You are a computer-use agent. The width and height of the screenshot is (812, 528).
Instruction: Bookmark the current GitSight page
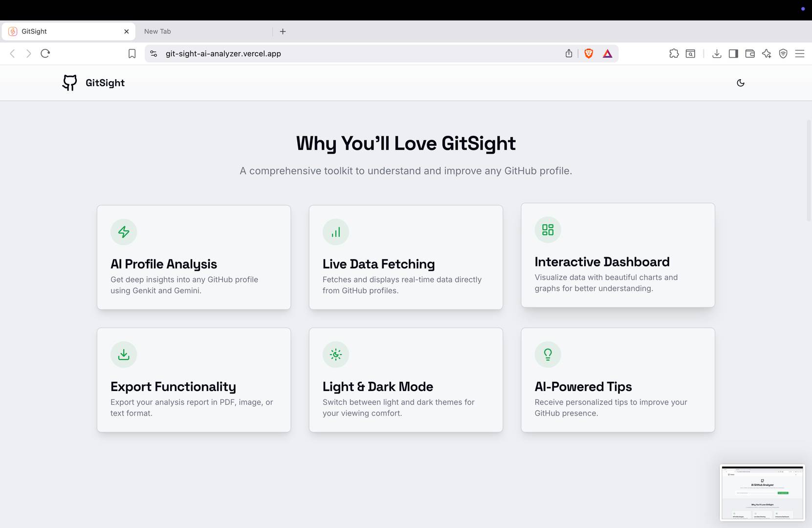(132, 53)
